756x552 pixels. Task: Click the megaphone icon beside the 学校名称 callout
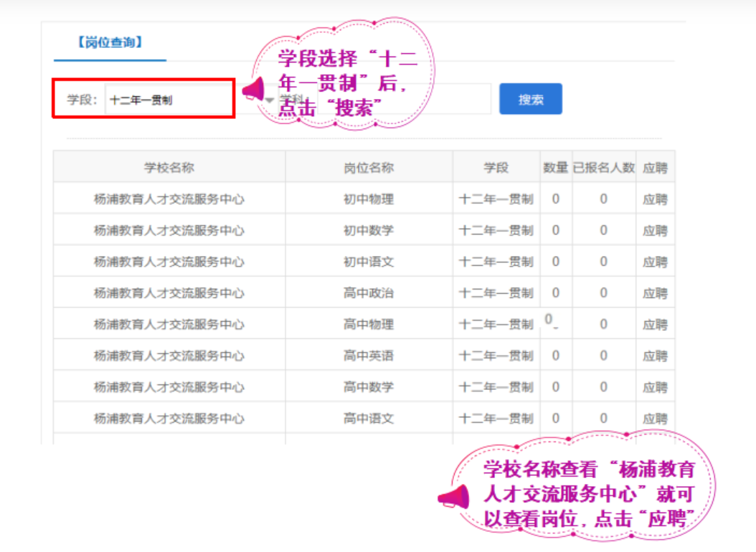[x=453, y=498]
